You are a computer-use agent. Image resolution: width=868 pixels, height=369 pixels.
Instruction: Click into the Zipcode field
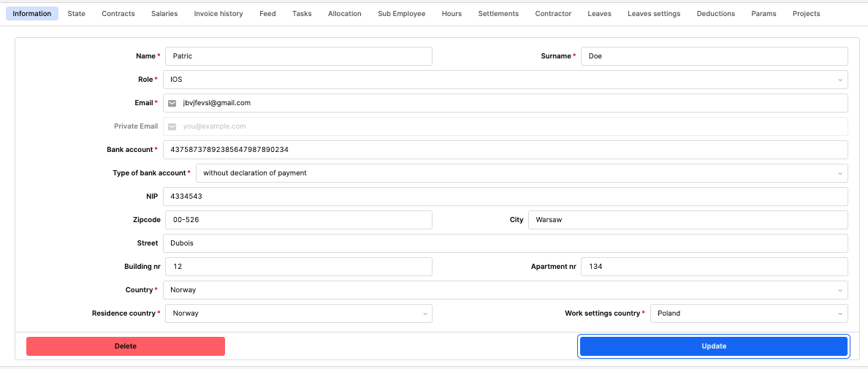tap(298, 220)
